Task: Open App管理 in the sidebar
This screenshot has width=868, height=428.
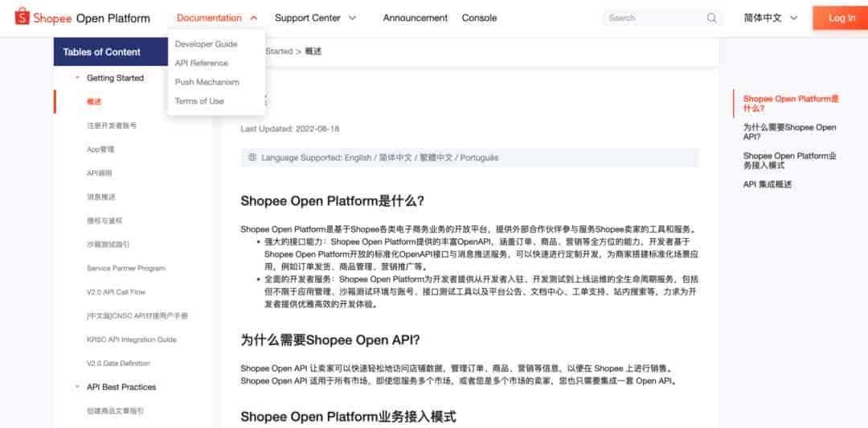Action: coord(100,149)
